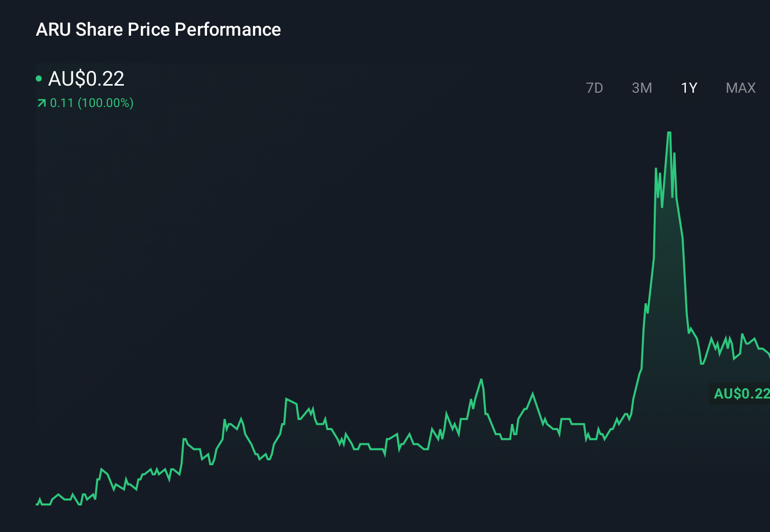
Task: Click the upward trend arrow icon
Action: pos(40,103)
